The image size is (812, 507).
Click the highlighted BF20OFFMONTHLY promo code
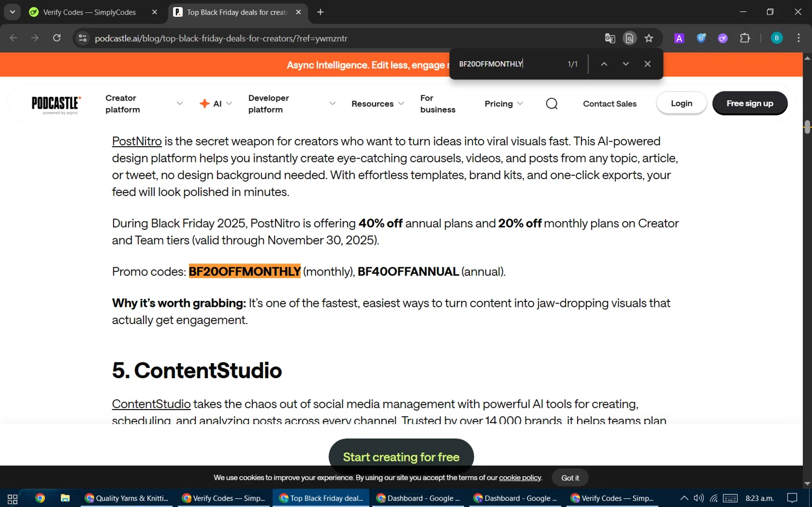[245, 271]
